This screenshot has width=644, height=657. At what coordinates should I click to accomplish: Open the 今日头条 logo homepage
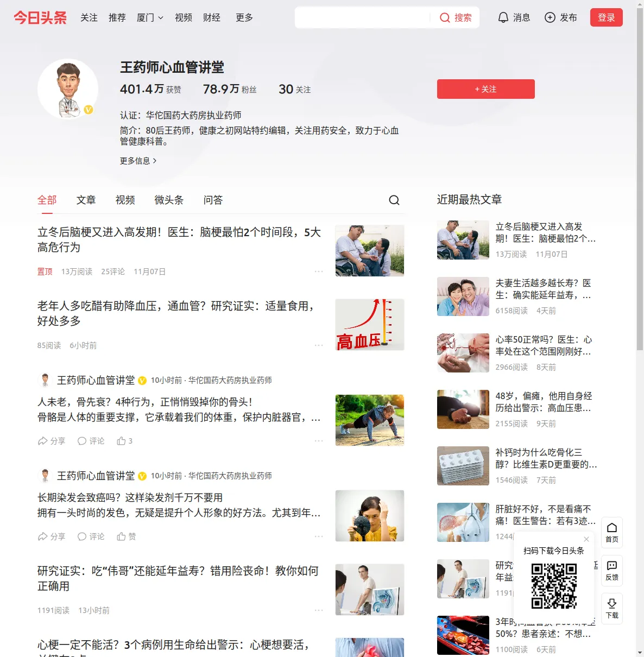click(x=40, y=18)
